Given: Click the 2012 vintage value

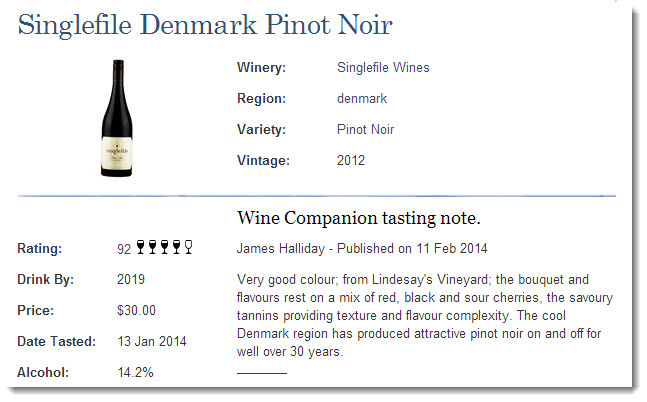Looking at the screenshot, I should [351, 160].
